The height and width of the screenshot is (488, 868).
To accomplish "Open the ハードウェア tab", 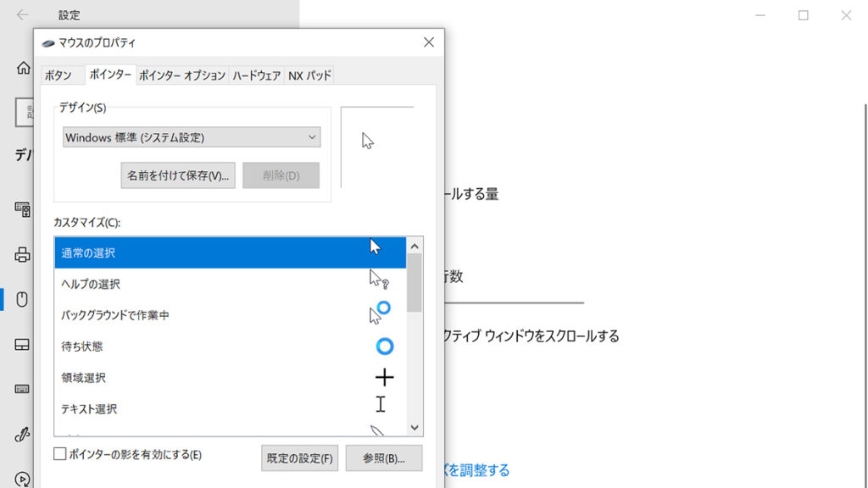I will [x=256, y=75].
